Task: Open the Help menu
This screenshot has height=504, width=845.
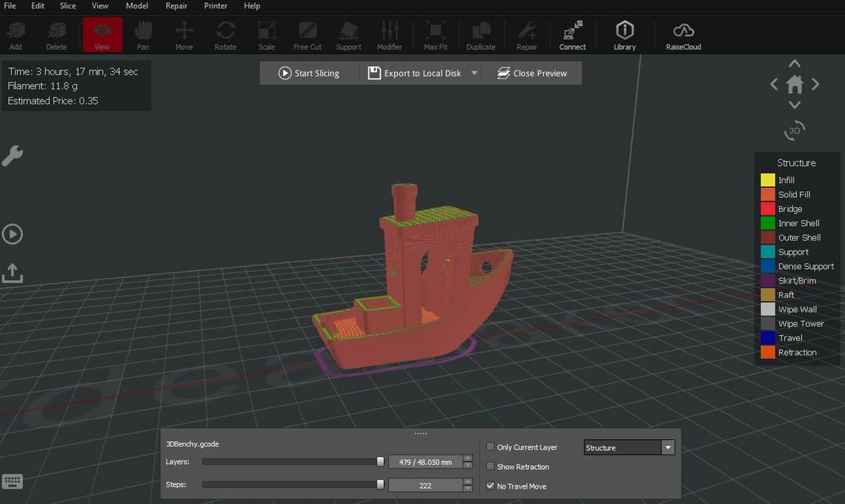Action: [251, 6]
